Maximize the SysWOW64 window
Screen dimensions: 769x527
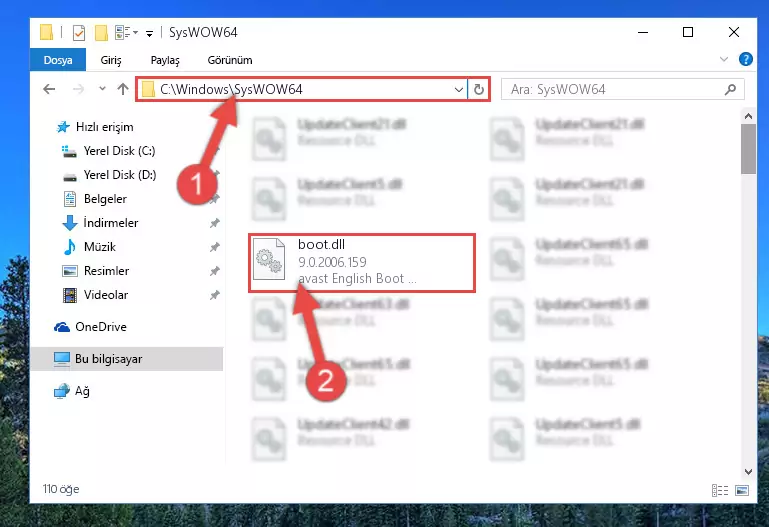click(688, 32)
